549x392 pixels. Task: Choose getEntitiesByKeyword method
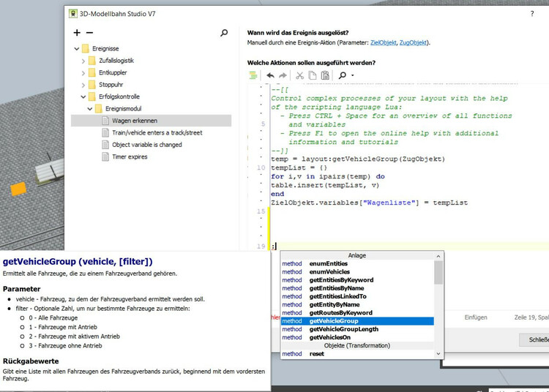[357, 280]
